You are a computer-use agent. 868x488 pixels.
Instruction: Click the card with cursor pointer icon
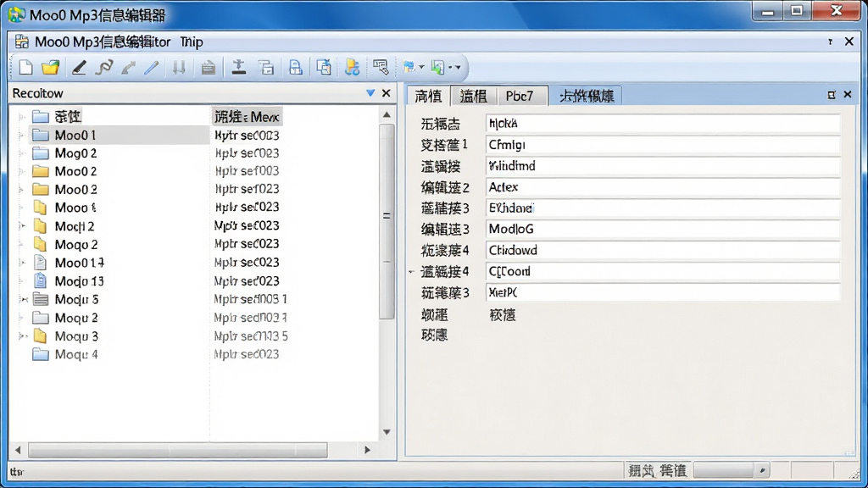[381, 67]
